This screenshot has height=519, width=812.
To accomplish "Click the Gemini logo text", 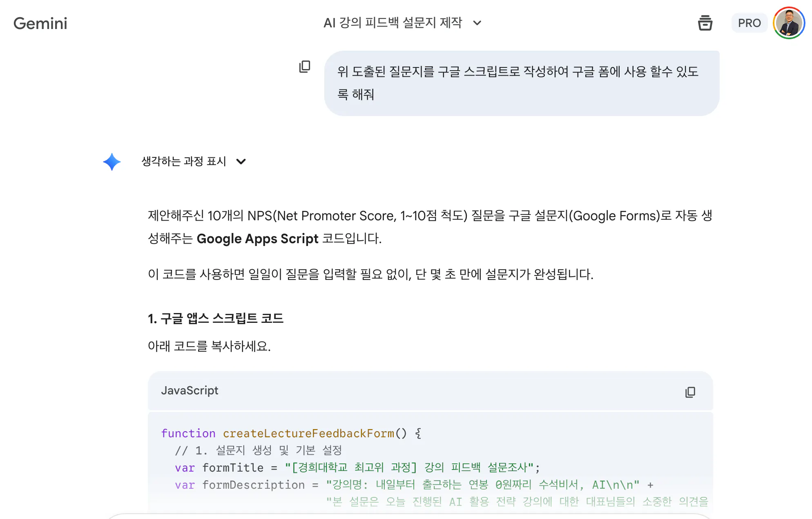I will point(40,23).
